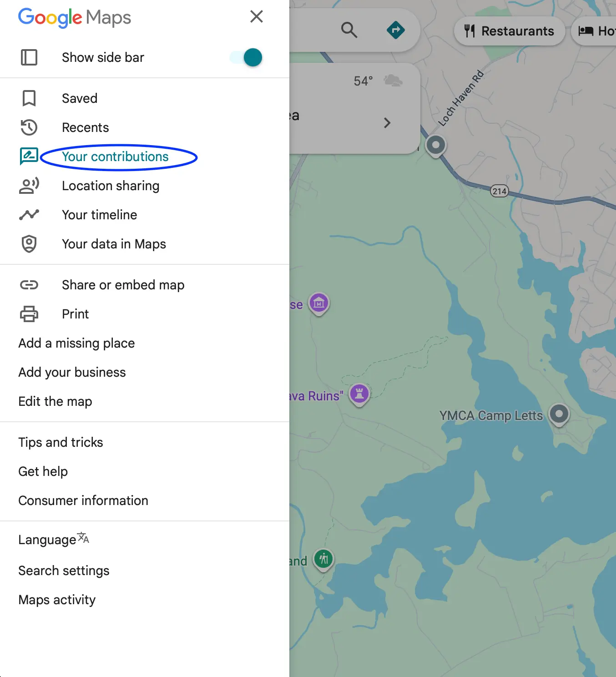
Task: Click the search magnifier icon
Action: (x=349, y=30)
